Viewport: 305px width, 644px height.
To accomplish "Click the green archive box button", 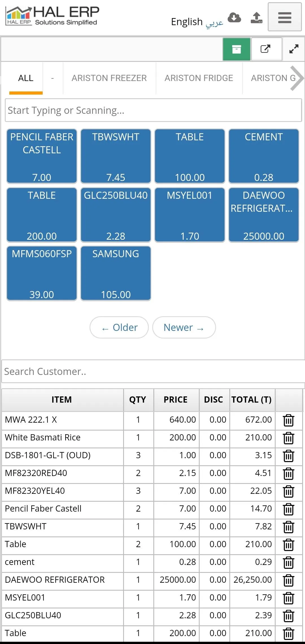I will pyautogui.click(x=236, y=49).
